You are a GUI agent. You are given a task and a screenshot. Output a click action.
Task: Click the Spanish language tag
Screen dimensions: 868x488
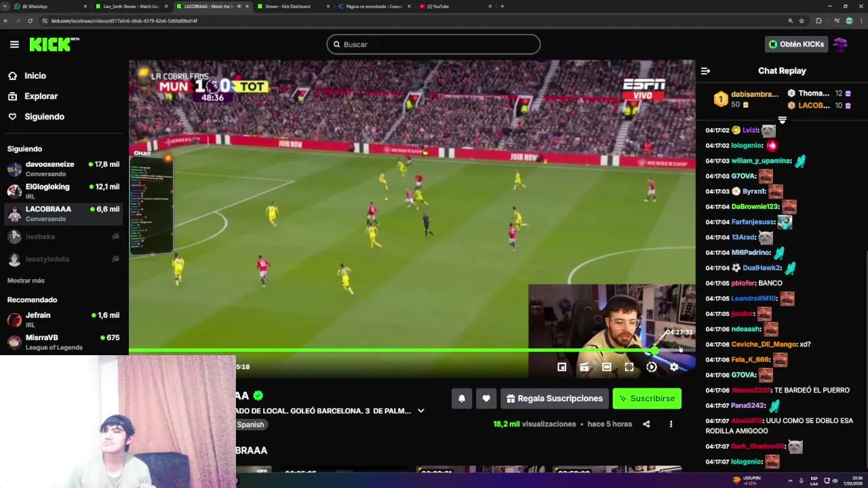250,424
